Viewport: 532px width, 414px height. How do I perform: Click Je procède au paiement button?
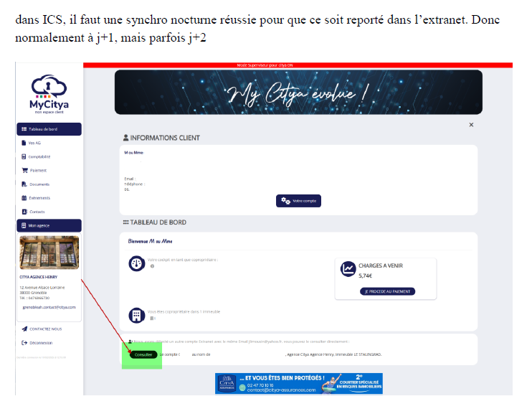pyautogui.click(x=387, y=291)
